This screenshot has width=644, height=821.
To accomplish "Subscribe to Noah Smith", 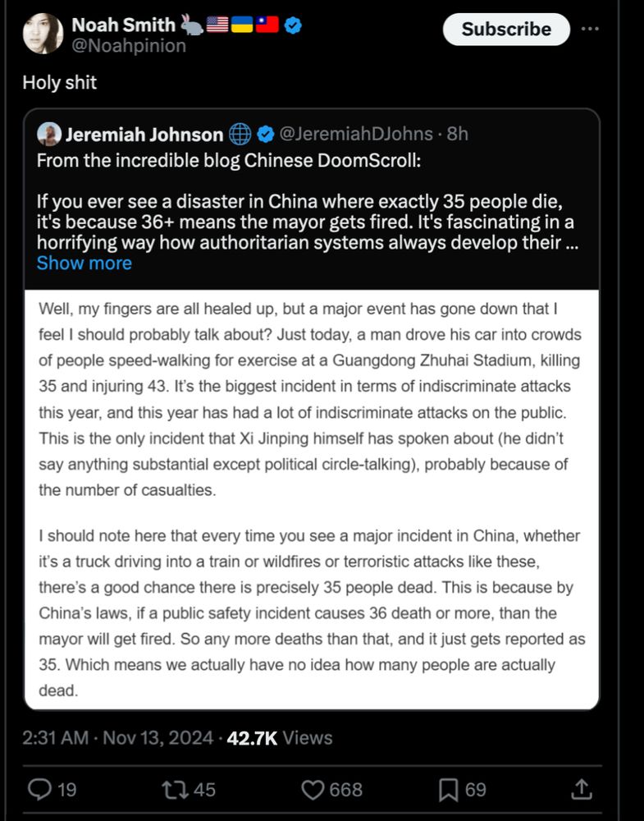I will (505, 29).
